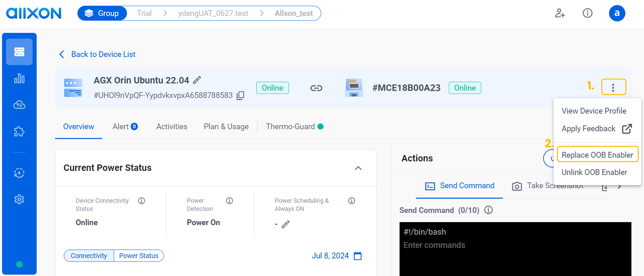The height and width of the screenshot is (276, 644).
Task: Collapse the Current Power Status panel
Action: [358, 168]
